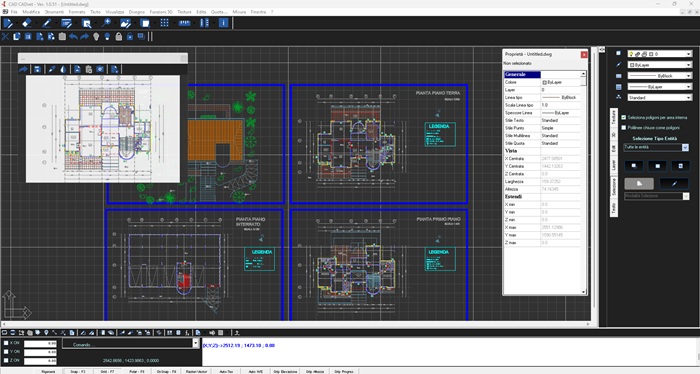The height and width of the screenshot is (374, 700).
Task: Open the Disegno menu
Action: tap(137, 12)
